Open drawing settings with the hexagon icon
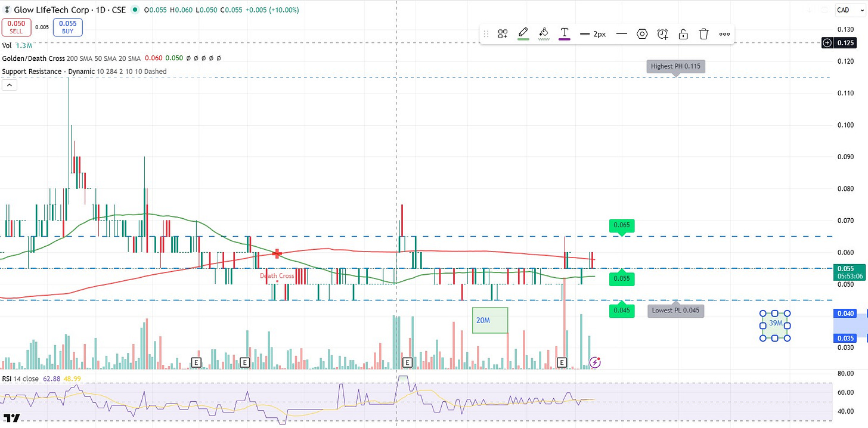Image resolution: width=868 pixels, height=428 pixels. pyautogui.click(x=642, y=34)
